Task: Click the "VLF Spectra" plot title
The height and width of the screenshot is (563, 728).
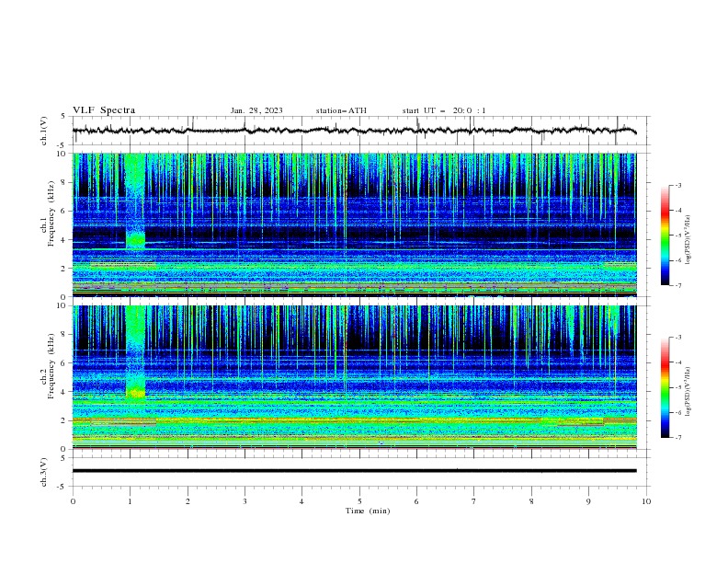Action: 104,110
